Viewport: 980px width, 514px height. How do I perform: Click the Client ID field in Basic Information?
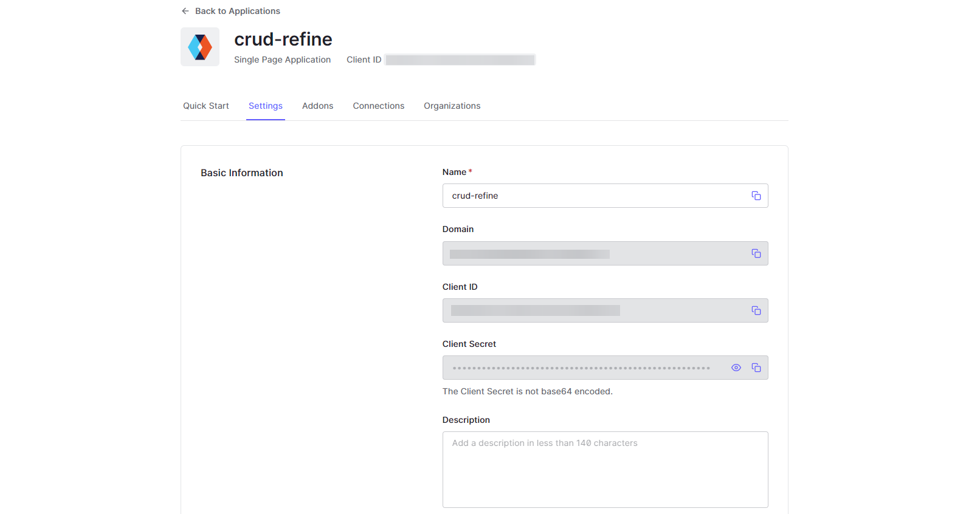595,310
